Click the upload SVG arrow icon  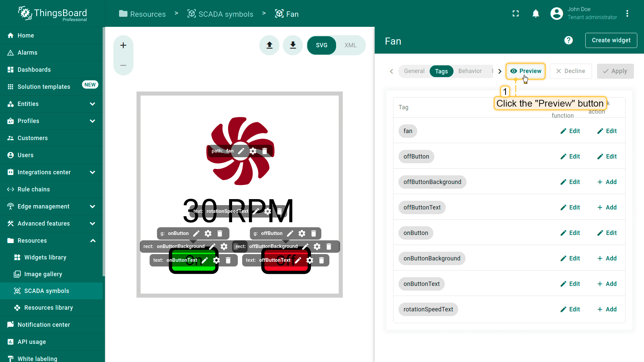point(269,45)
